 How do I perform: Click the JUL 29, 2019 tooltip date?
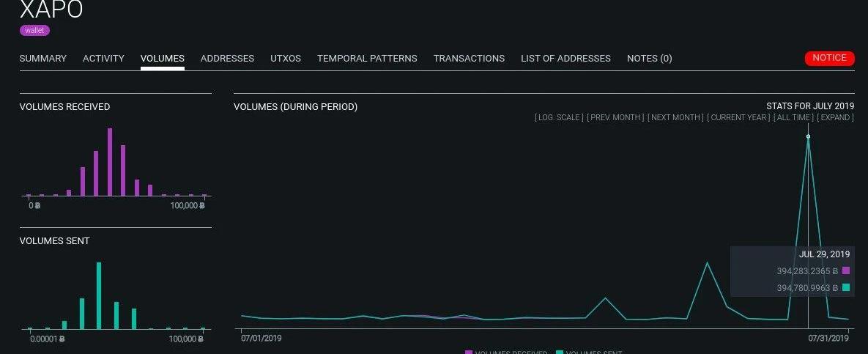coord(824,254)
